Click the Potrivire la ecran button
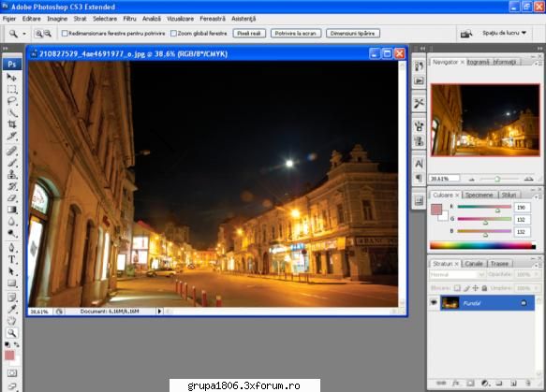The height and width of the screenshot is (392, 546). tap(296, 34)
